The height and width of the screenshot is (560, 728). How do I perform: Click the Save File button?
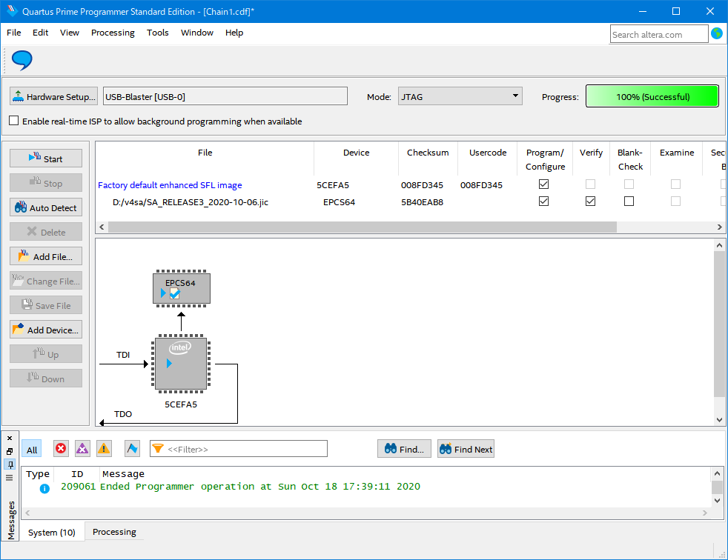[x=46, y=305]
